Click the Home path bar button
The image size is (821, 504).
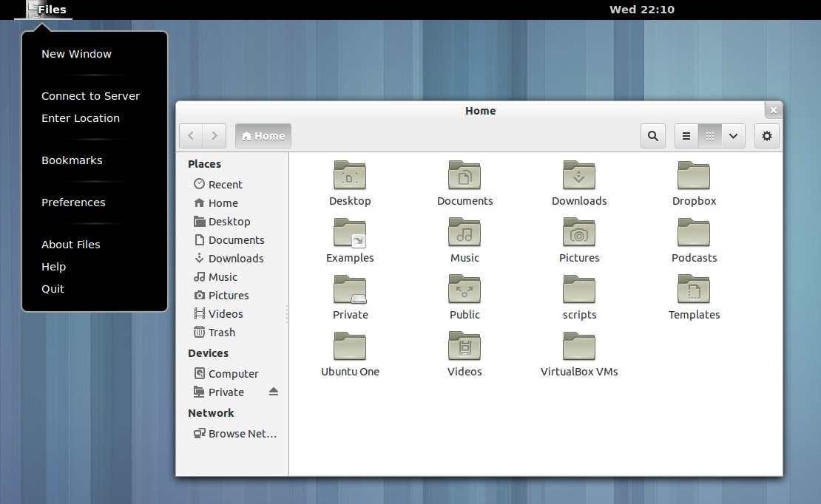coord(263,136)
